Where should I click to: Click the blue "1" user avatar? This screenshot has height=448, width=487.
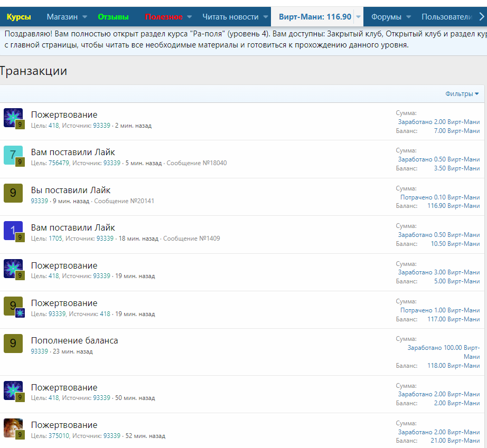pos(13,230)
